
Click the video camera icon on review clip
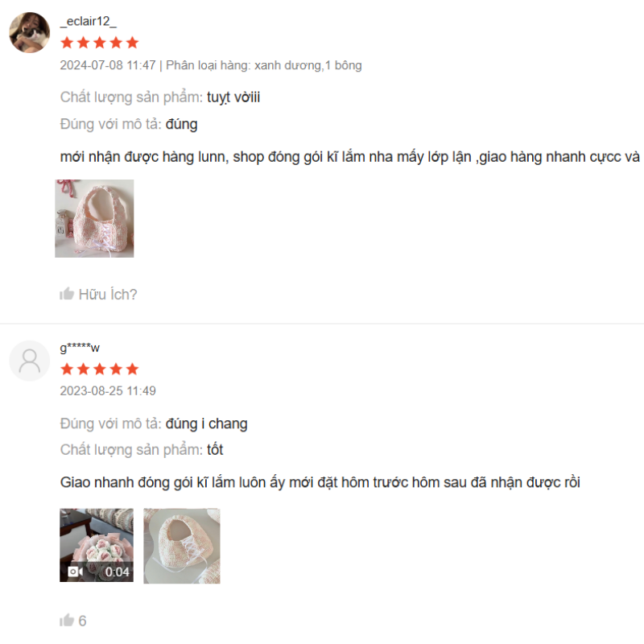[x=75, y=572]
